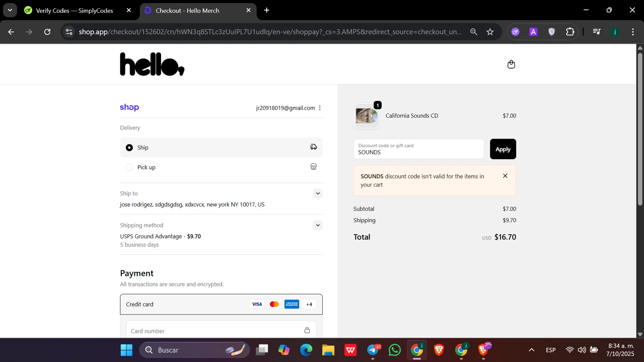Open Chrome three-dot menu

[633, 32]
